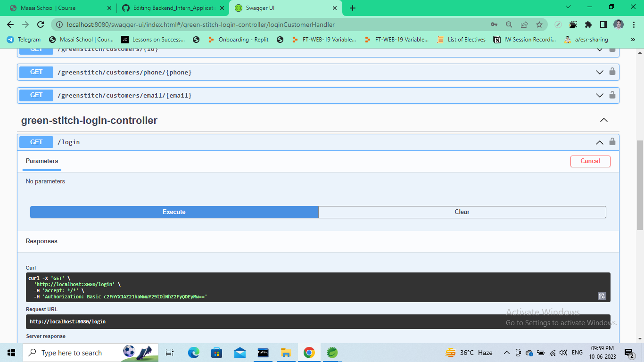
Task: Click the saved passwords key icon in address bar
Action: click(495, 24)
